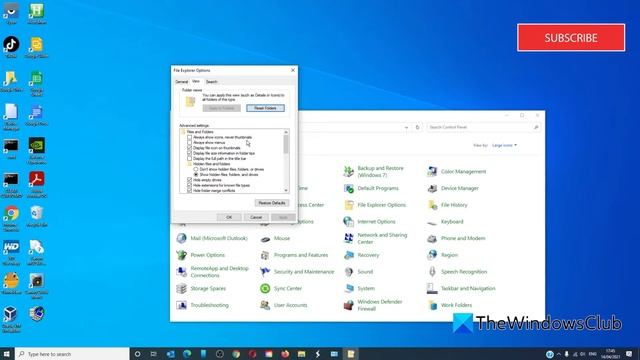The image size is (640, 360).
Task: Open RemoteApp and Desktop Connections
Action: point(213,272)
